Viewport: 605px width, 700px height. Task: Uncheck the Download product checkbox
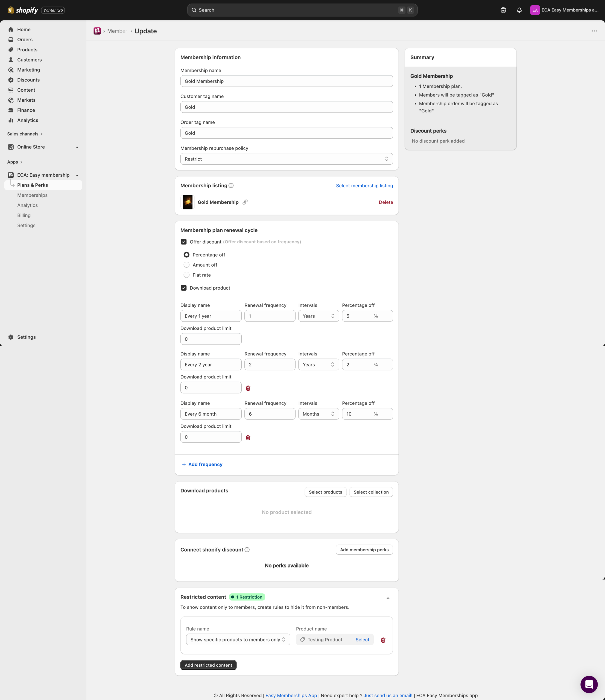(184, 288)
